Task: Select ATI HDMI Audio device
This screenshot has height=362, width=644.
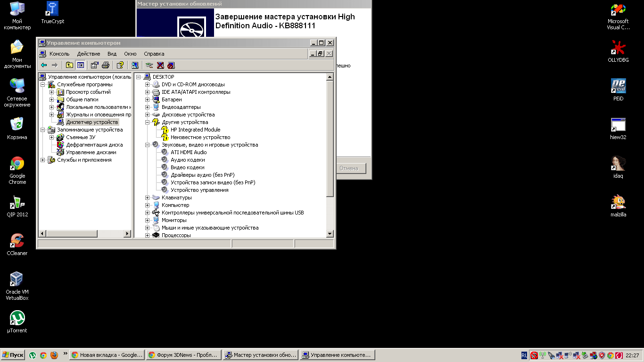Action: (189, 152)
